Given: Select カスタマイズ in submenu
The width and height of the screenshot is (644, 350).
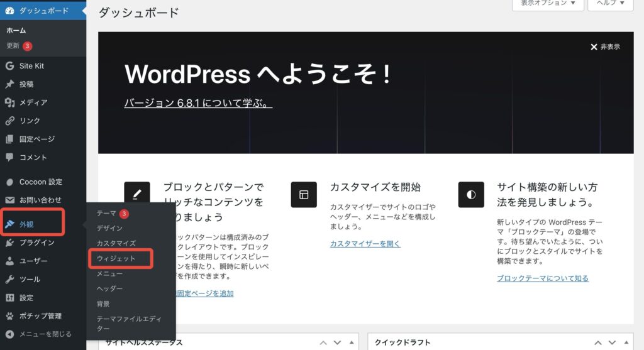Looking at the screenshot, I should click(x=116, y=243).
